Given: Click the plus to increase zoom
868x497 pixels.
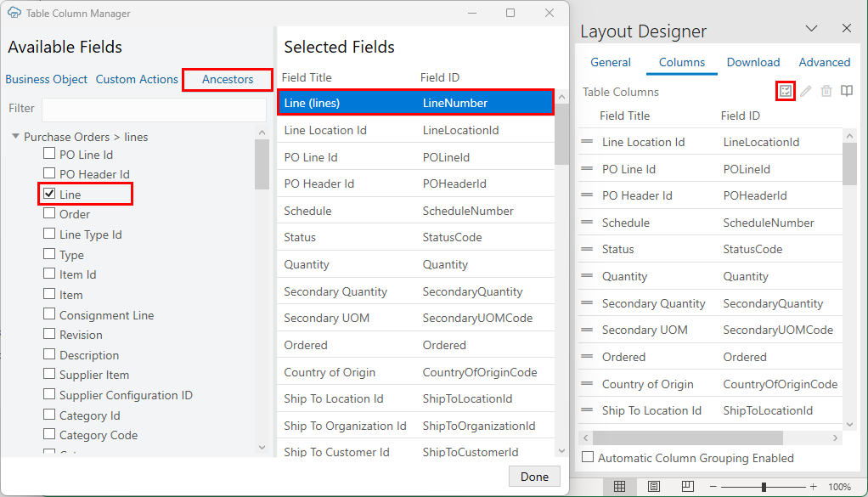Looking at the screenshot, I should point(813,486).
